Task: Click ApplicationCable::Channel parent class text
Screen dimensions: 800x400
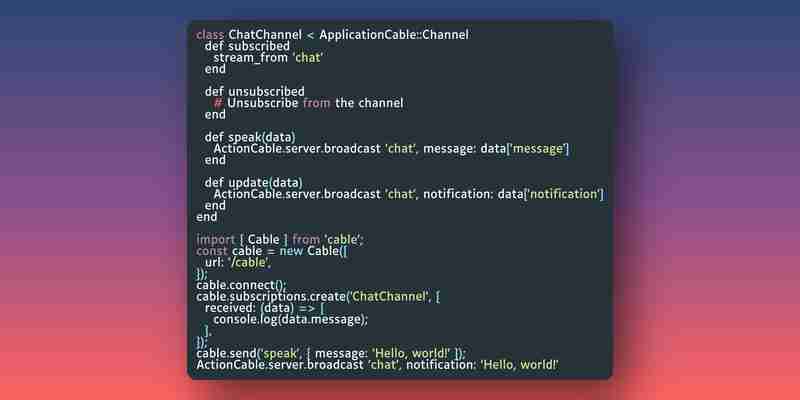Action: click(x=394, y=35)
